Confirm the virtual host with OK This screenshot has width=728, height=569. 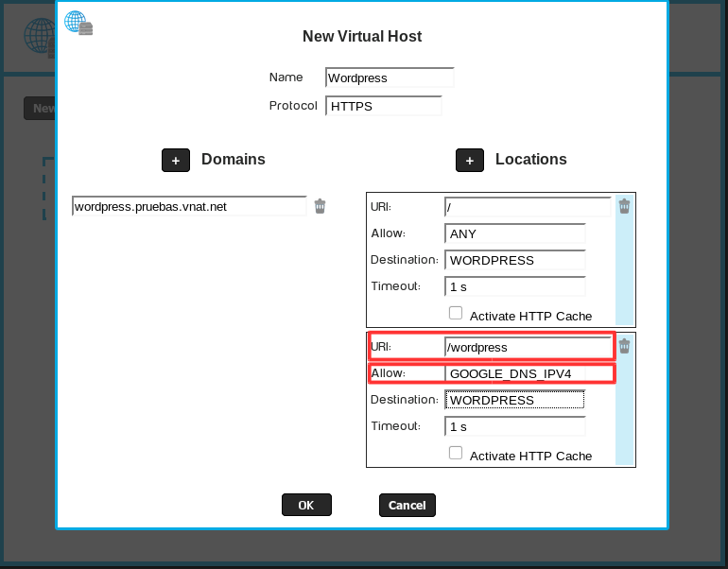[306, 505]
